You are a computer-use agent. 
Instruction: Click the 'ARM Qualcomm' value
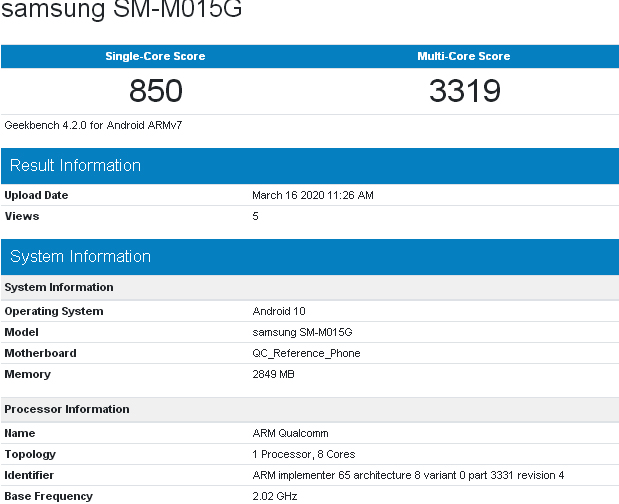(x=290, y=433)
